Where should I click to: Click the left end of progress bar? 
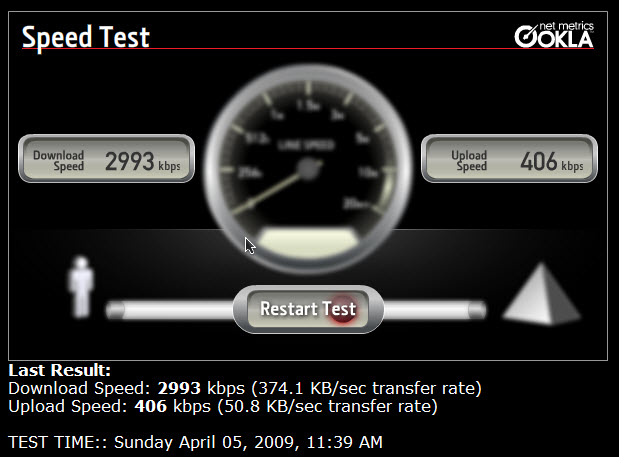pyautogui.click(x=115, y=310)
